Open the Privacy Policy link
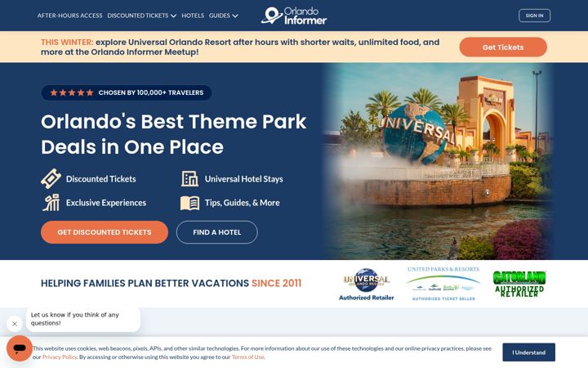The image size is (588, 368). 60,357
